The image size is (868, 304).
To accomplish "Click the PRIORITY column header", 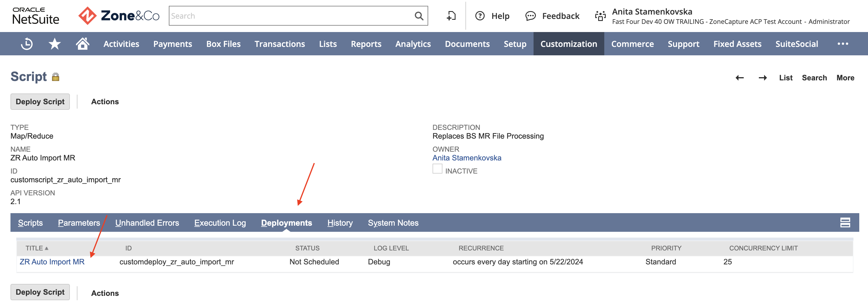I will coord(666,248).
